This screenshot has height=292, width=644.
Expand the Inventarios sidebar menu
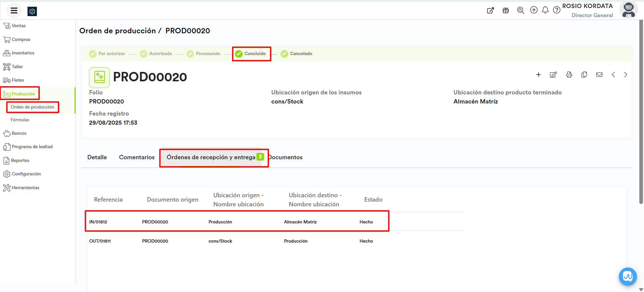[23, 53]
